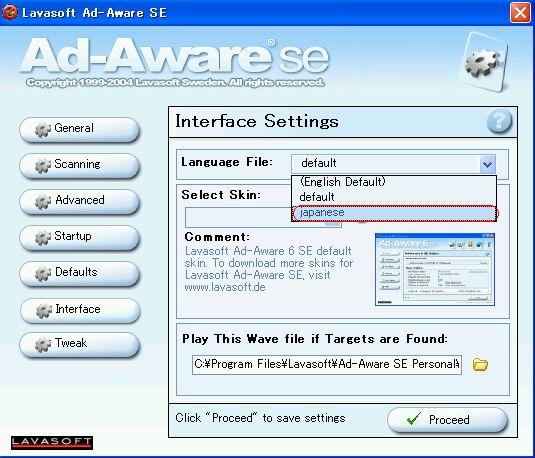Go to the Startup settings section
This screenshot has height=458, width=535.
click(80, 238)
